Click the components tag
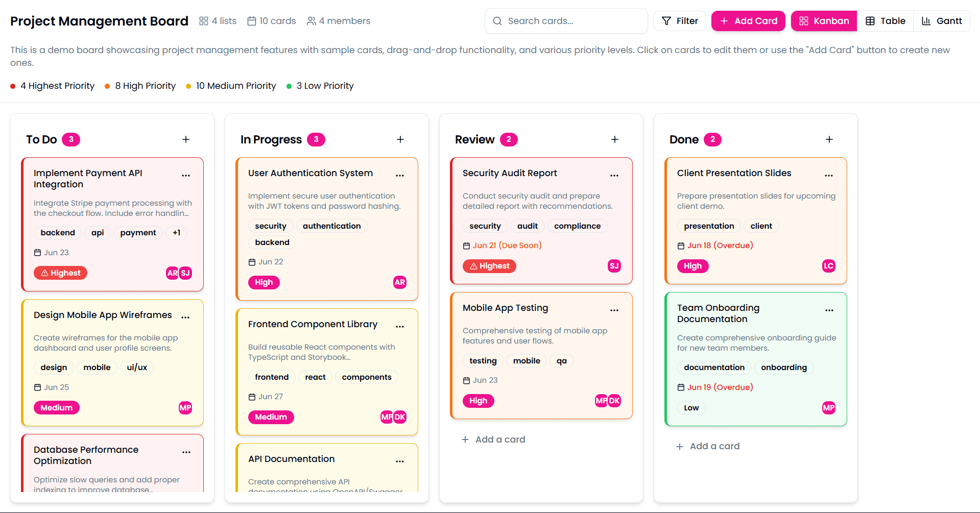This screenshot has height=513, width=980. (367, 377)
